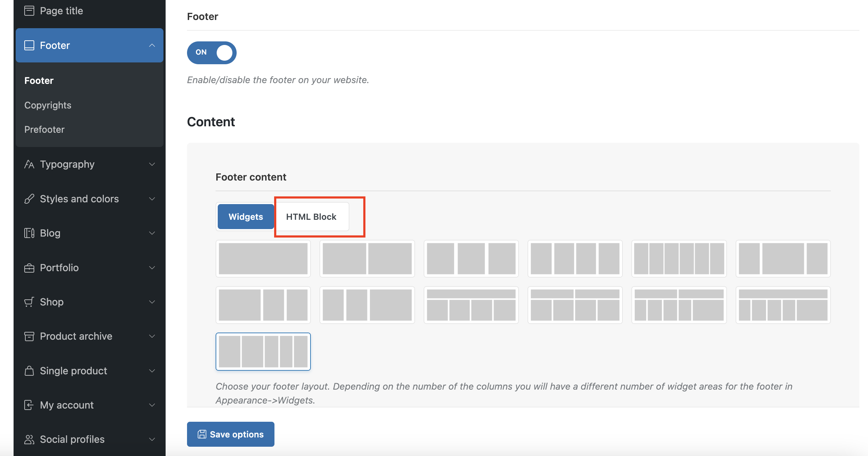Choose the narrow-narrow-wide three column layout
The width and height of the screenshot is (868, 456).
367,305
